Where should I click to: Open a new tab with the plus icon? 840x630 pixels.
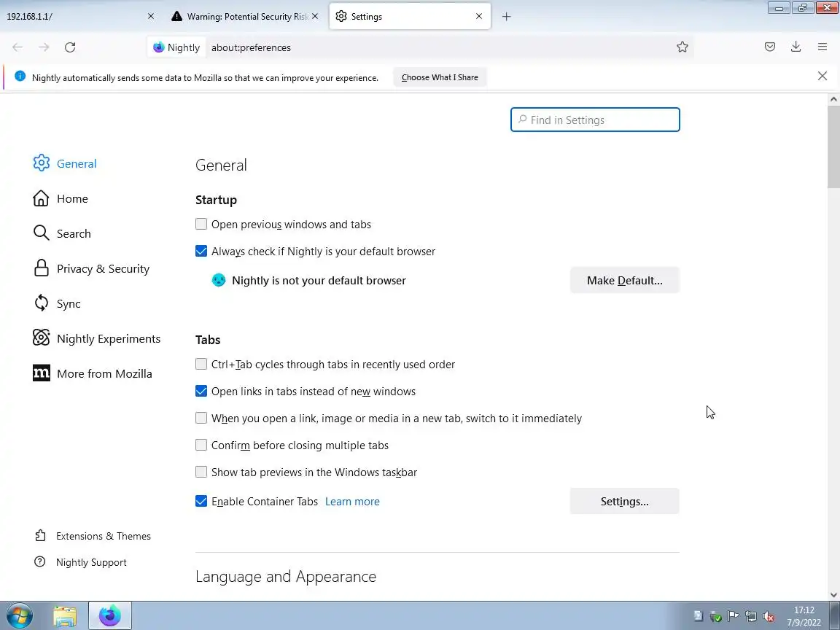coord(506,17)
